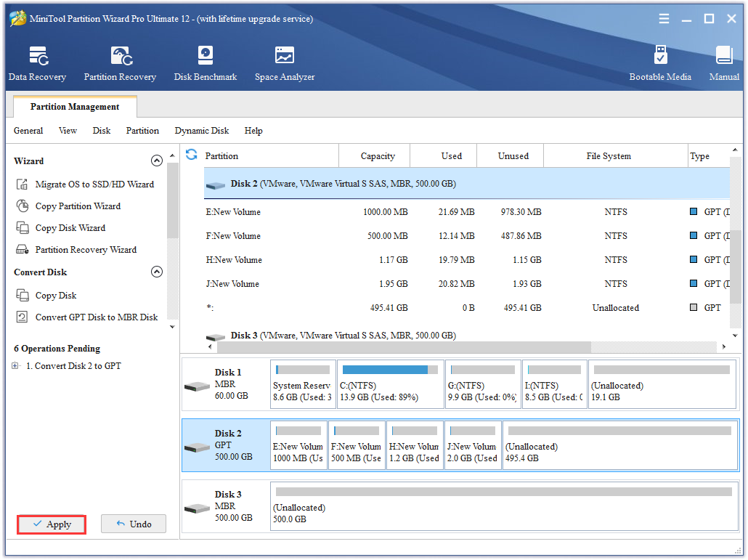Image resolution: width=748 pixels, height=560 pixels.
Task: Click the blue type swatch for E:New Volume
Action: 694,211
